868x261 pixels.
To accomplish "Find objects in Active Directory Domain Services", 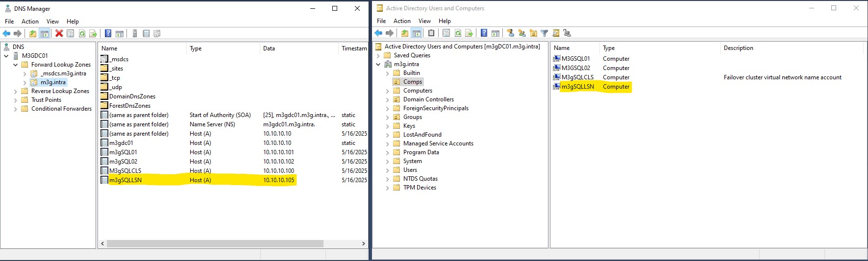I will [x=556, y=33].
